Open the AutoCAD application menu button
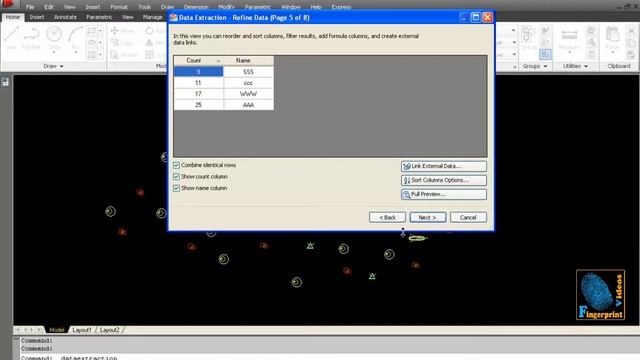This screenshot has width=640, height=360. click(8, 4)
